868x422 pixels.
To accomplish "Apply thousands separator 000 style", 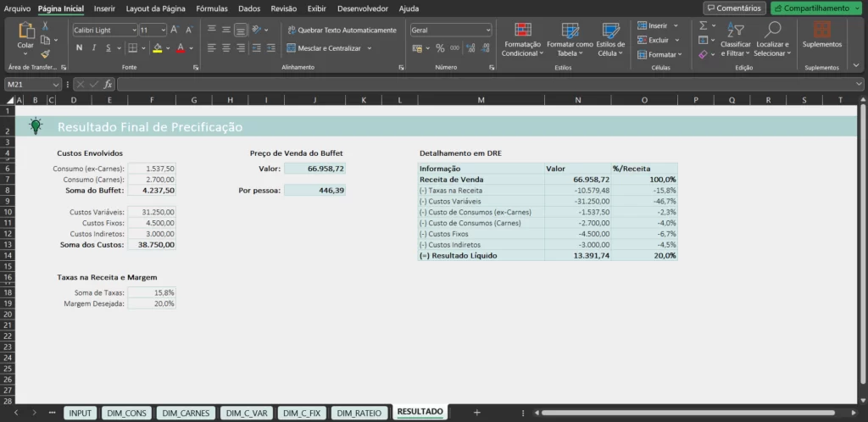I will [454, 48].
